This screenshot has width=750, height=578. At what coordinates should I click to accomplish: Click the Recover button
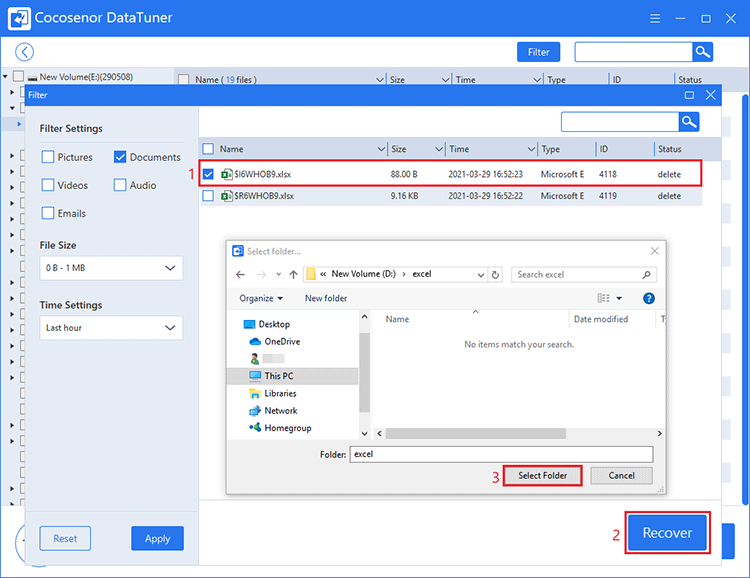click(x=667, y=533)
